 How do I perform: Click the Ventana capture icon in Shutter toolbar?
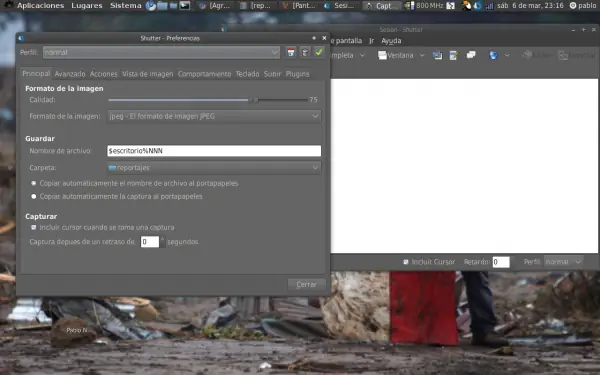382,55
